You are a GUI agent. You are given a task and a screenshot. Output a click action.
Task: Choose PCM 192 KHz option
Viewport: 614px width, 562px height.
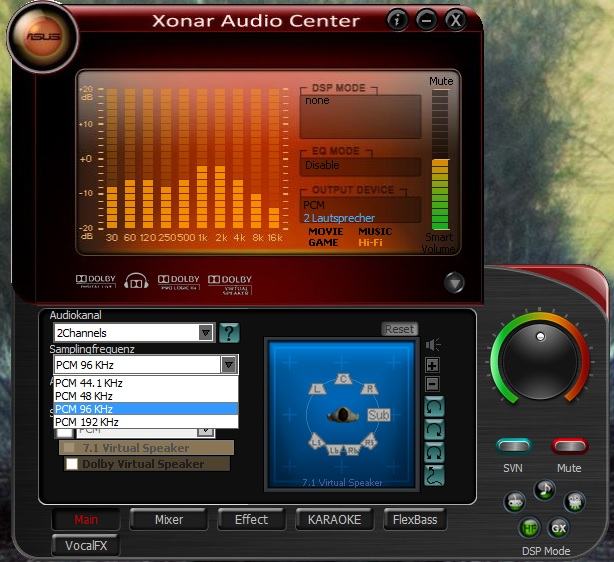[x=146, y=422]
